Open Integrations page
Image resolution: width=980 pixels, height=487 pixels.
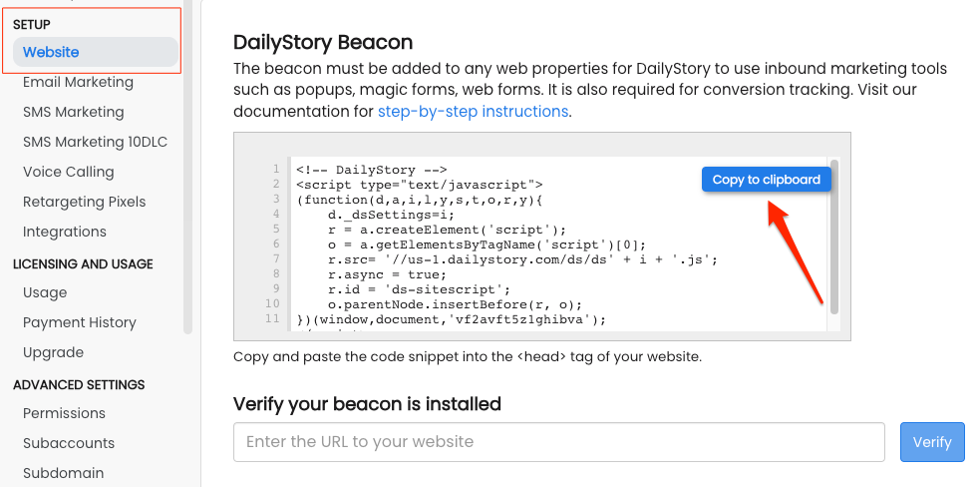pos(65,232)
